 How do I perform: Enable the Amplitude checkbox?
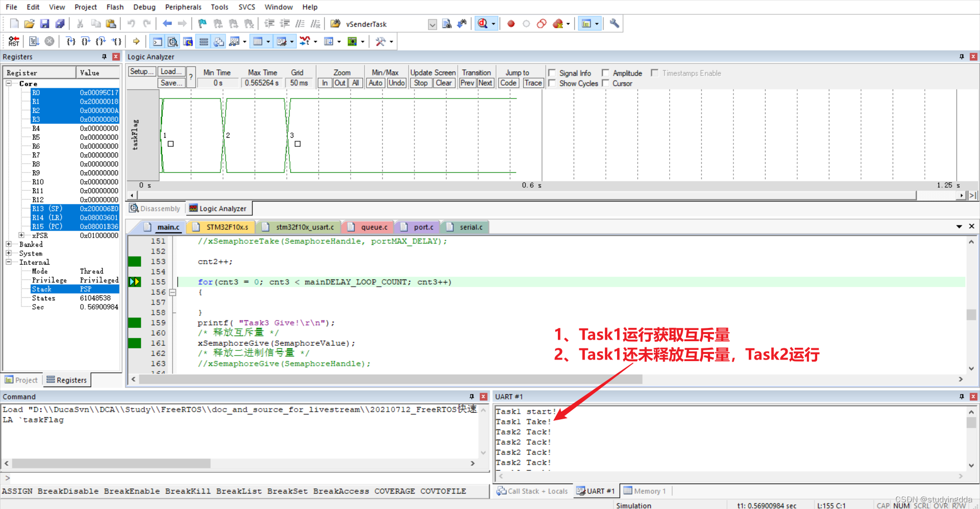[605, 73]
